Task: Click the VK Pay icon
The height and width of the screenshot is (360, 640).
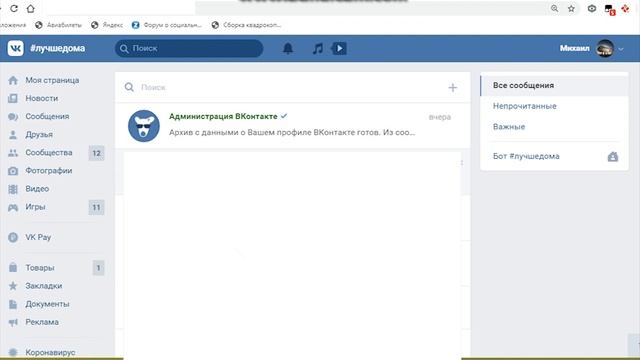Action: (x=13, y=237)
